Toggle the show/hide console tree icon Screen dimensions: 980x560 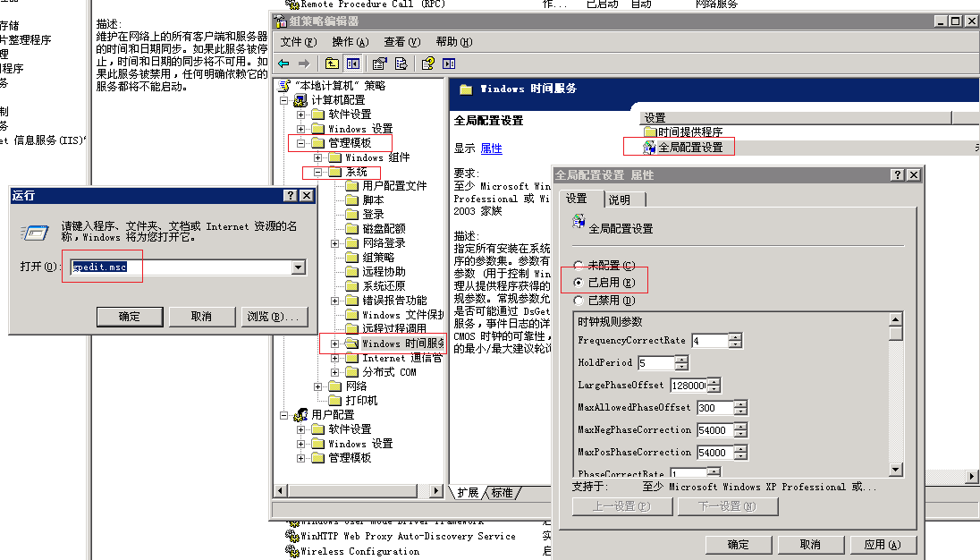click(353, 64)
